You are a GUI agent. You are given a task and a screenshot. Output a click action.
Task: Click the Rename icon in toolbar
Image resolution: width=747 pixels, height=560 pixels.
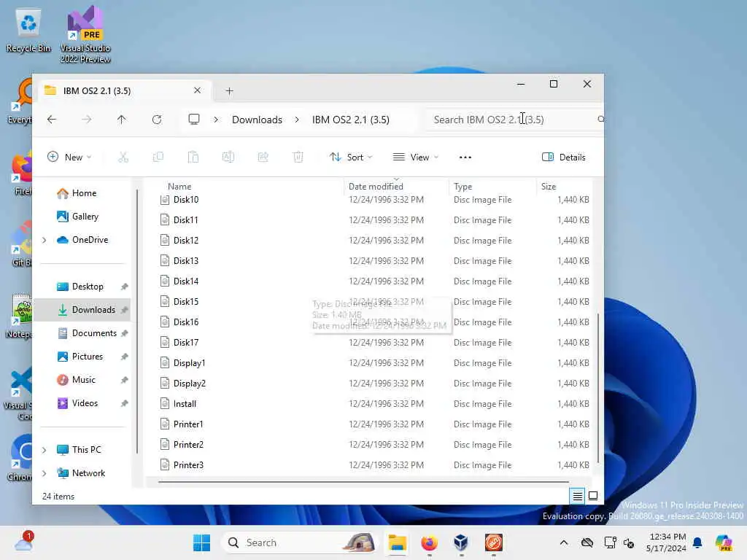(228, 157)
